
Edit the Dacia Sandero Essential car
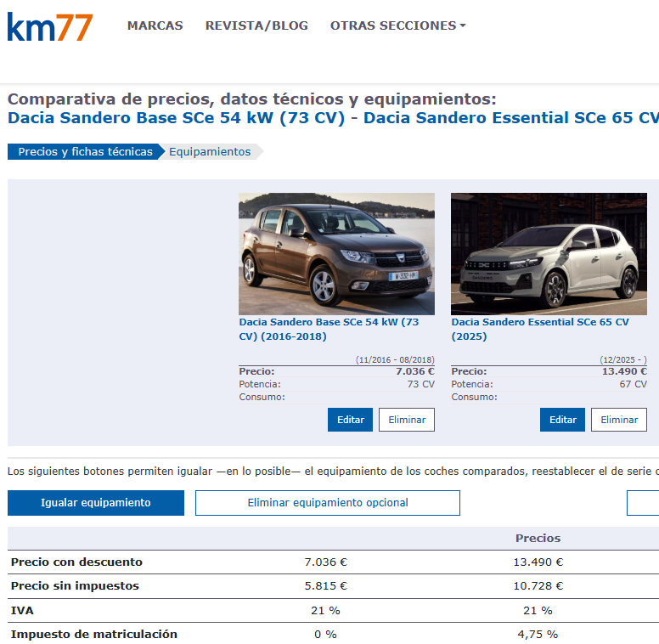click(562, 420)
